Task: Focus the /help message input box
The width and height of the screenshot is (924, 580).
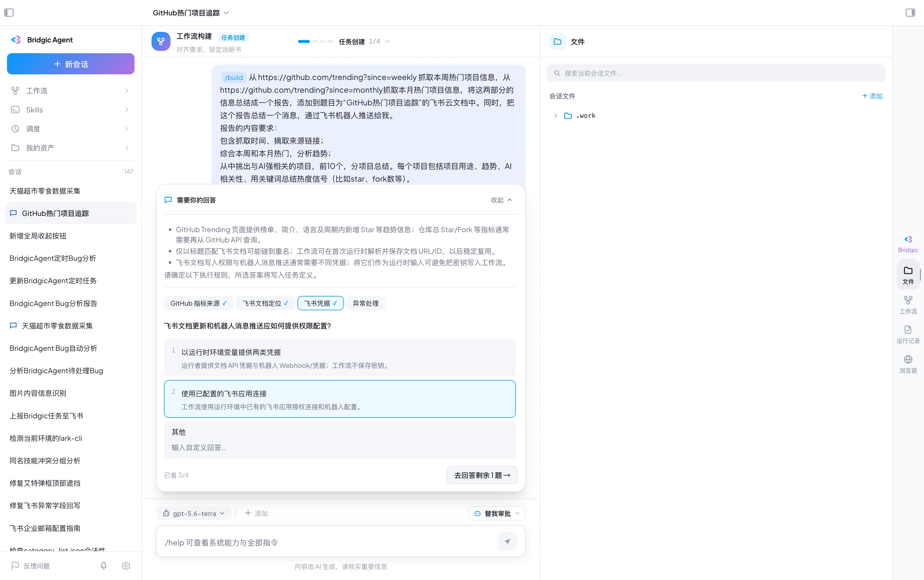Action: [x=330, y=542]
